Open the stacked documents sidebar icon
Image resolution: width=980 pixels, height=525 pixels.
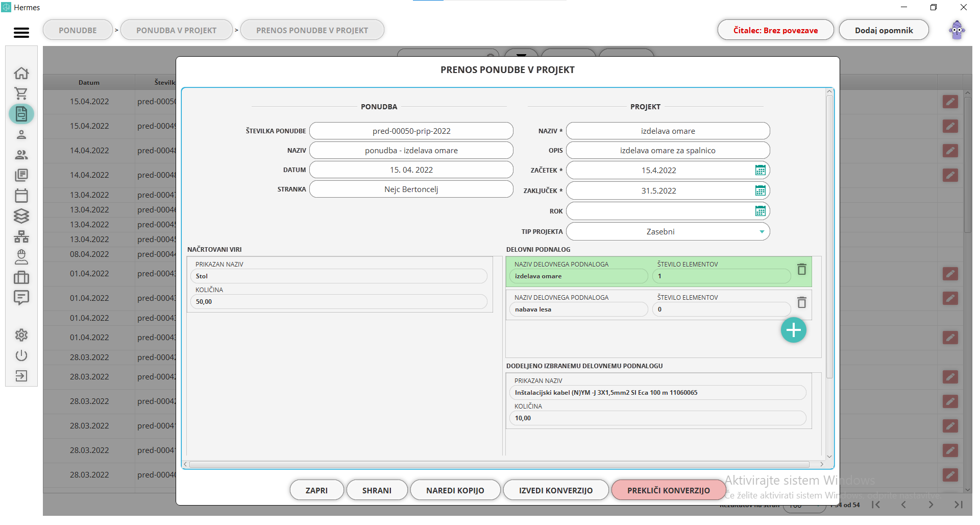pyautogui.click(x=21, y=175)
